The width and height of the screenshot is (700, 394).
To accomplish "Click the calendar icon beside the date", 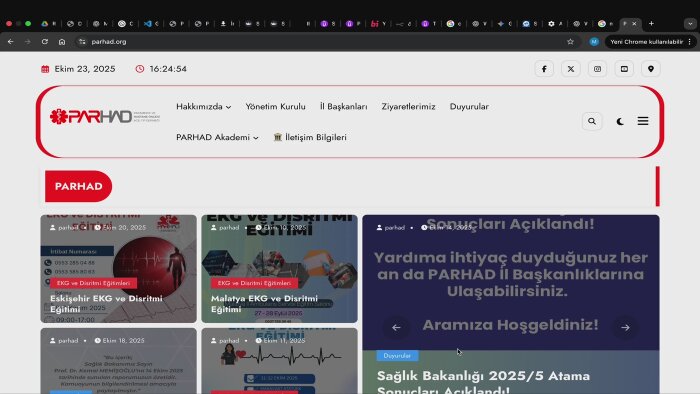I will tap(45, 69).
